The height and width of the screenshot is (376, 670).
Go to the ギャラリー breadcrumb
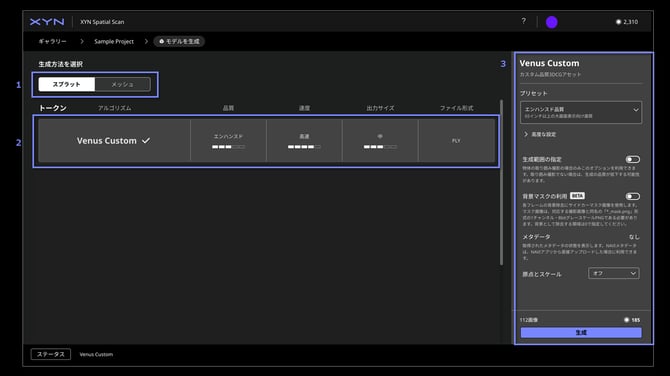click(53, 41)
